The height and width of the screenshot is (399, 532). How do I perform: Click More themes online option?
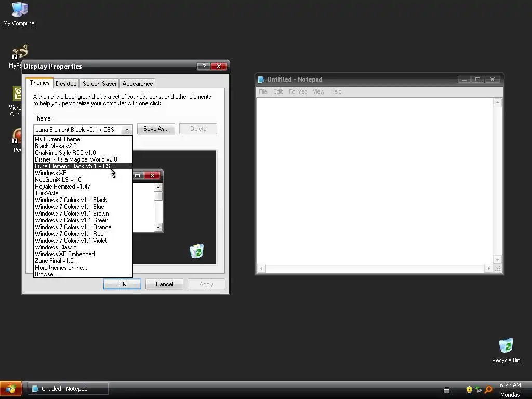point(83,268)
